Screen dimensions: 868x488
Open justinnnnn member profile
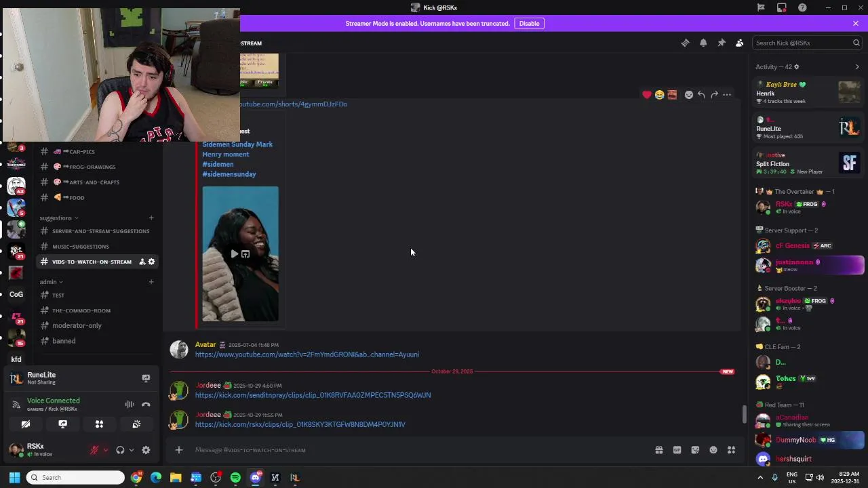pyautogui.click(x=810, y=265)
